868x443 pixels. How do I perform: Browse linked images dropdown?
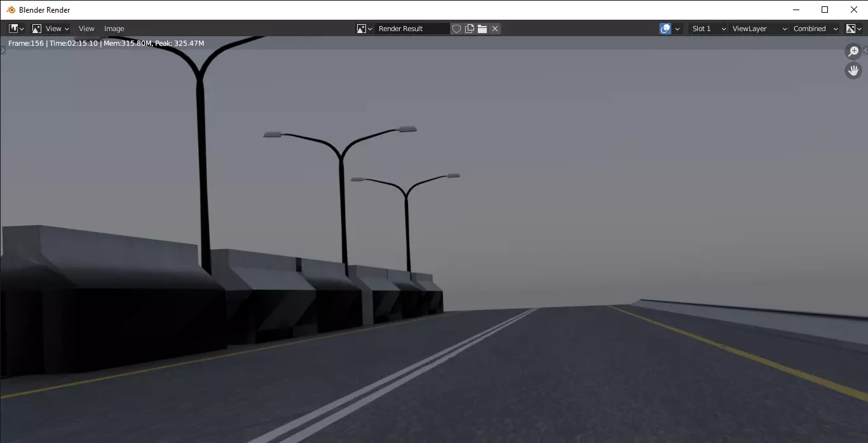coord(364,29)
